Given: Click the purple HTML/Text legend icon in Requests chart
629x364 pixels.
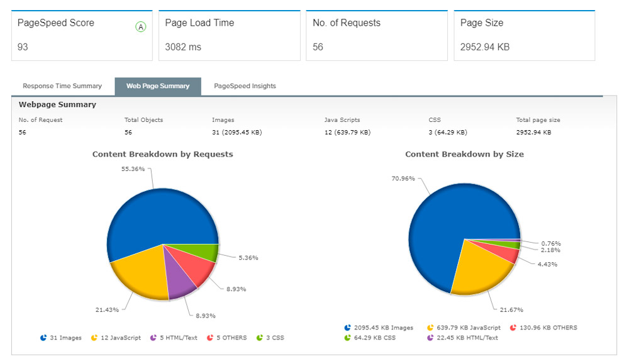Looking at the screenshot, I should [153, 338].
